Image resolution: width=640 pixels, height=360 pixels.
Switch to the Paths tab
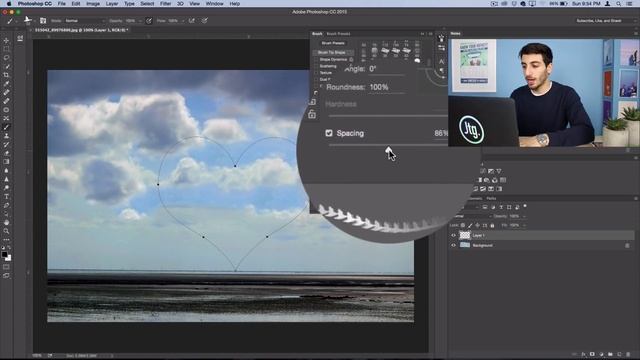tap(491, 198)
